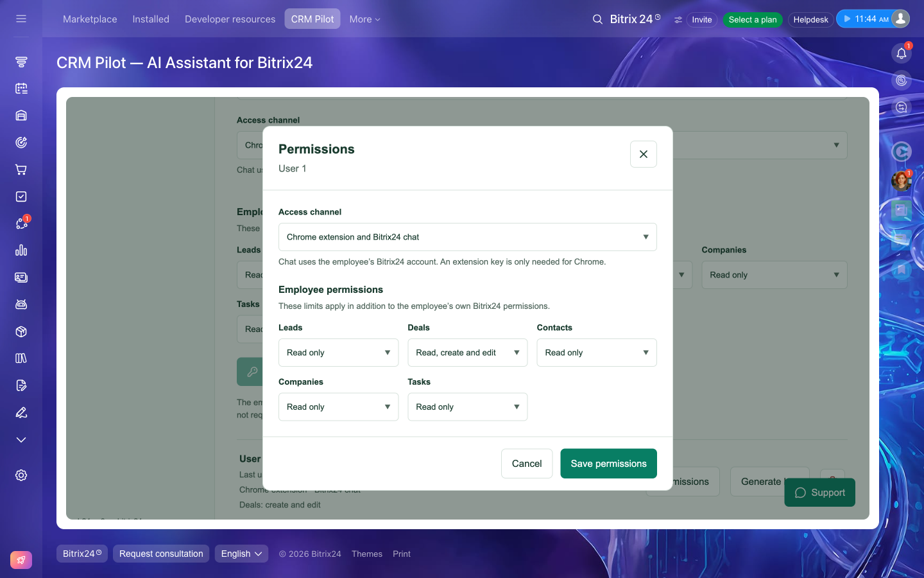The height and width of the screenshot is (578, 924).
Task: Click the search magnifier icon
Action: coord(597,19)
